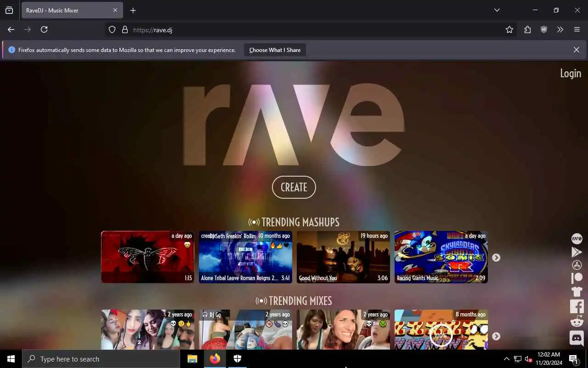Image resolution: width=588 pixels, height=368 pixels.
Task: Open the Firefox hamburger application menu
Action: 577,29
